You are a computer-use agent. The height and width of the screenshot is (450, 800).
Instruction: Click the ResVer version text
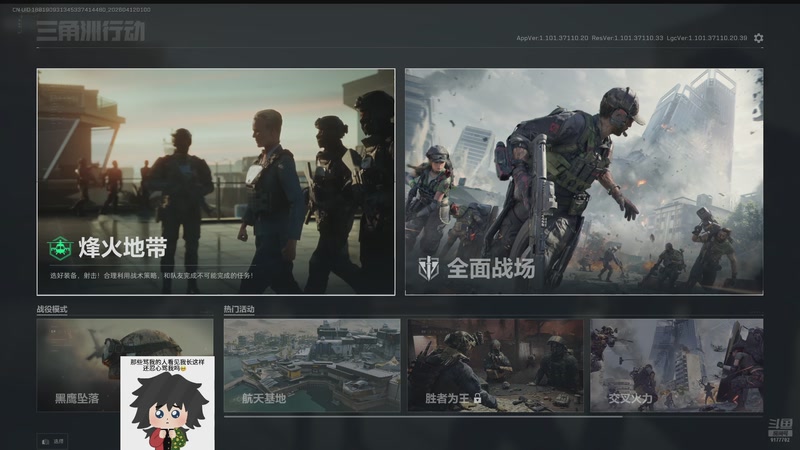[x=628, y=38]
